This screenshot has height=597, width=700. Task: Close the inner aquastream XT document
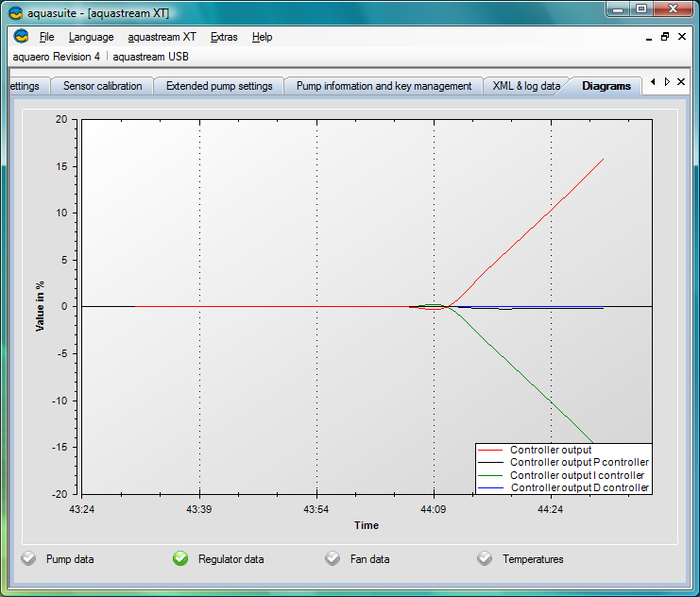click(x=682, y=37)
